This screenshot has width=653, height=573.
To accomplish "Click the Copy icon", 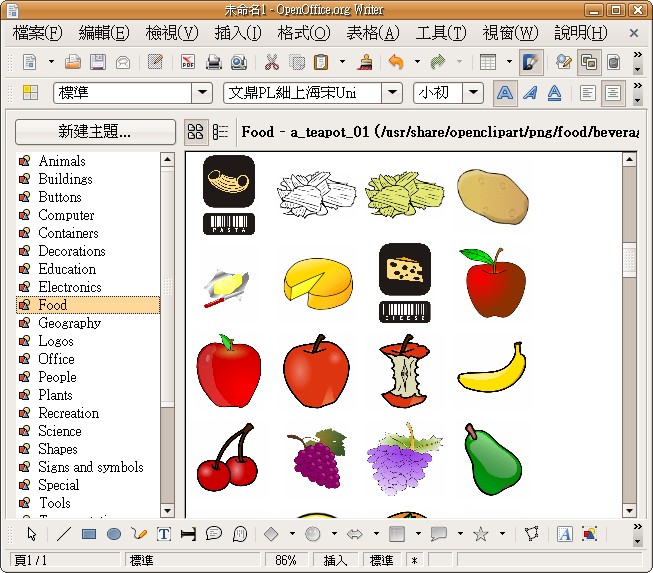I will pos(297,62).
